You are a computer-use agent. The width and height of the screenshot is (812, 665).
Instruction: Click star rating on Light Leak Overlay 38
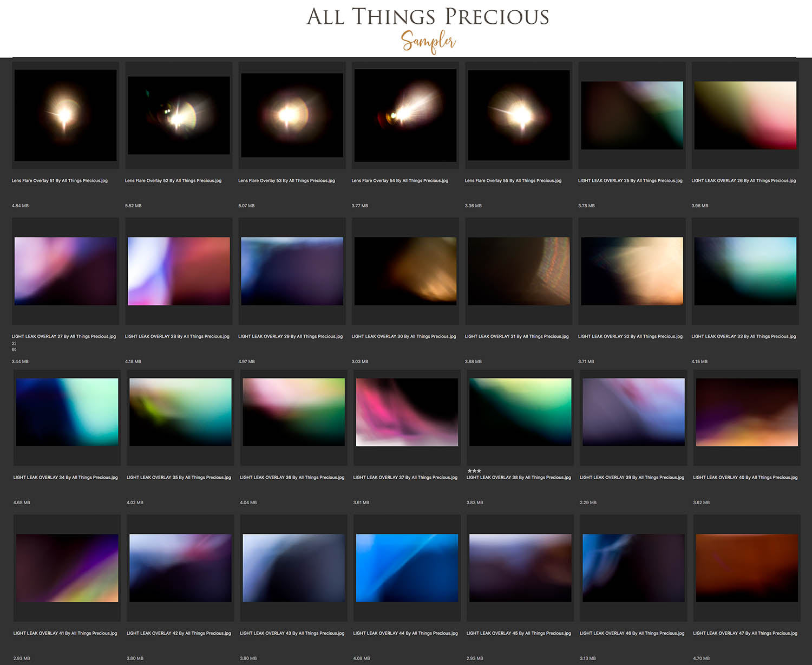(x=474, y=471)
